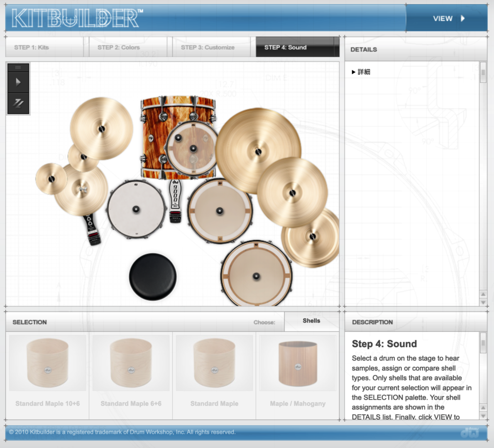
Task: Click the DETAILS panel scroll-up arrow
Action: 483,294
